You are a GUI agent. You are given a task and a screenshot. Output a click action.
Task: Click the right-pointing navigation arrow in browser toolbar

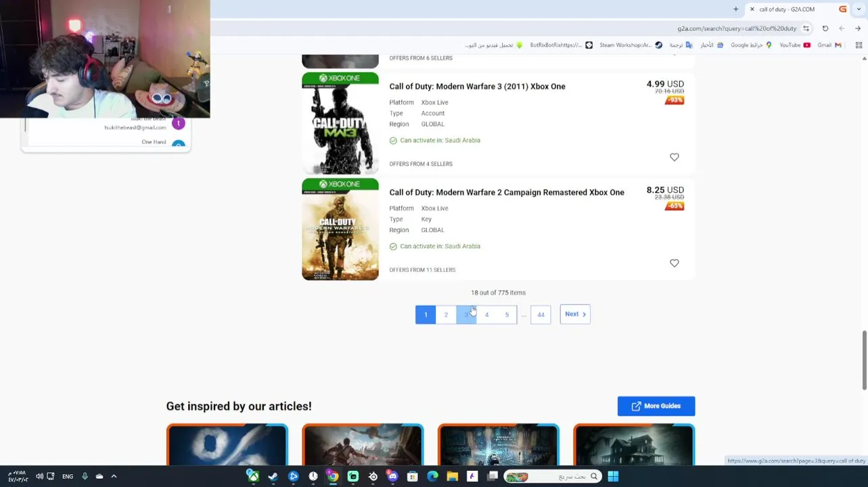(x=858, y=28)
